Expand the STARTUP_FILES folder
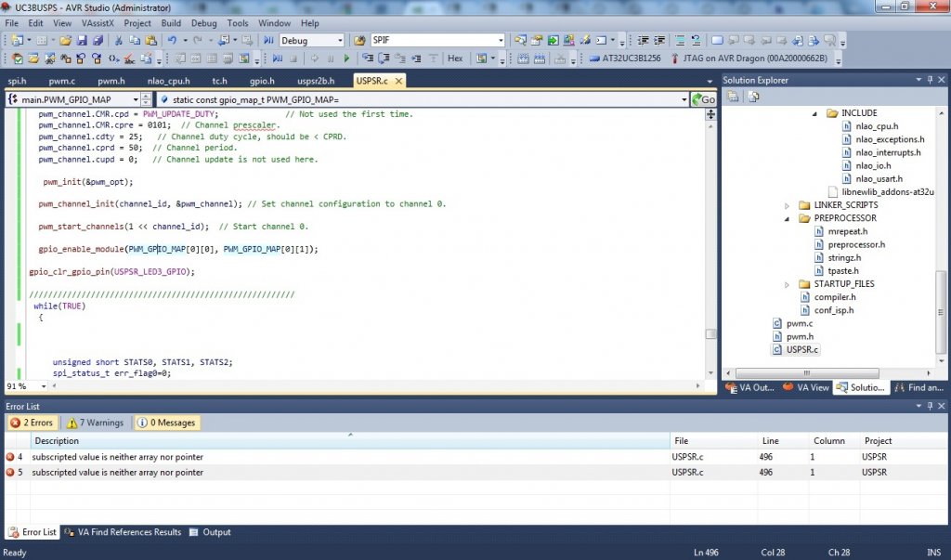Image resolution: width=951 pixels, height=560 pixels. point(787,284)
